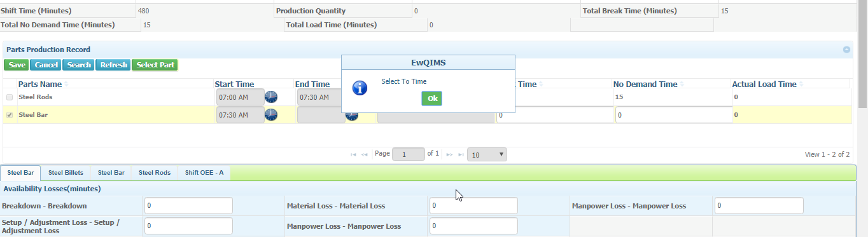Click 'View 1 - 2 of 2' pager text
868x237 pixels.
pos(827,154)
